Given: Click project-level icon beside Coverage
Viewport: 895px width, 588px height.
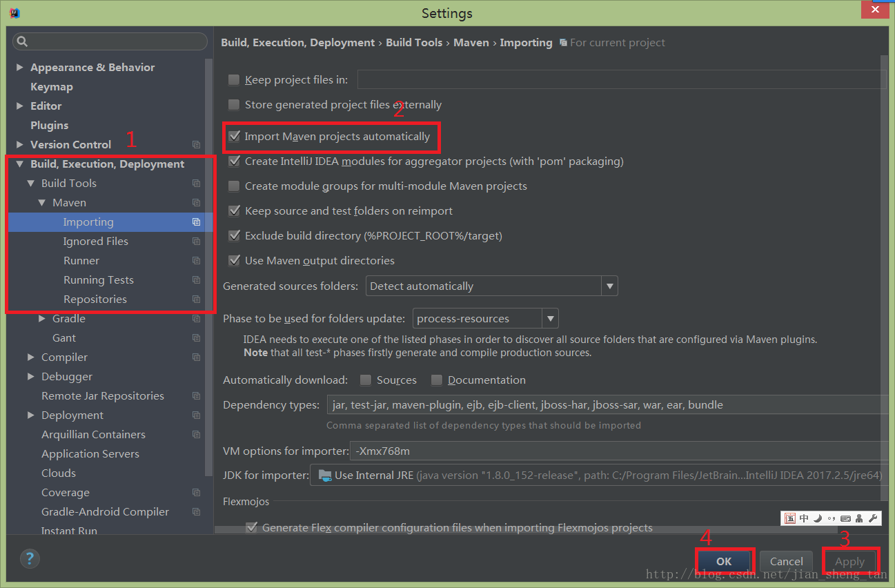Looking at the screenshot, I should (x=196, y=493).
